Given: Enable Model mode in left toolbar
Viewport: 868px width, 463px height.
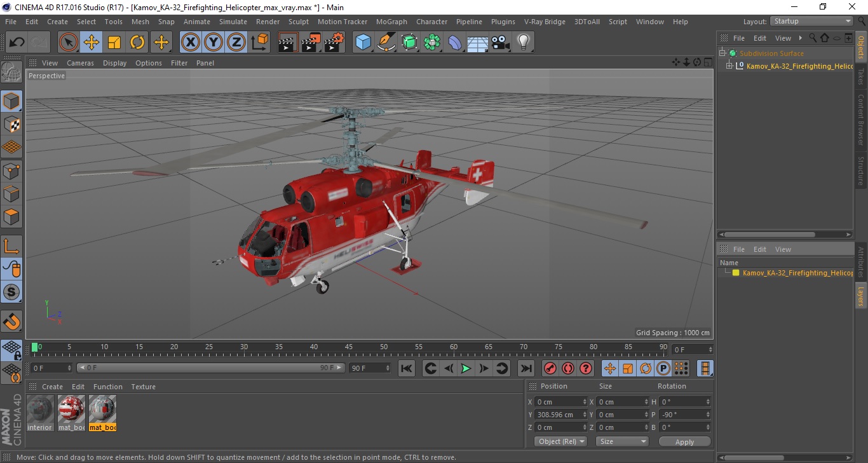Looking at the screenshot, I should tap(11, 101).
